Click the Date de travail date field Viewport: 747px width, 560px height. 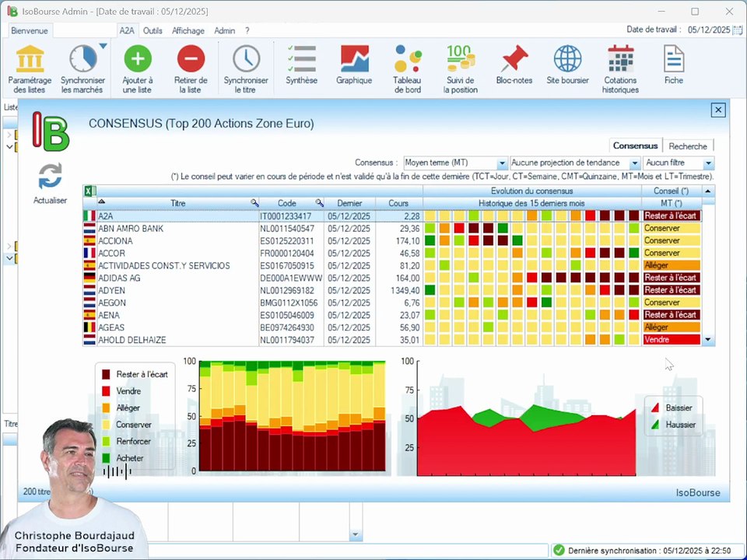pos(709,30)
